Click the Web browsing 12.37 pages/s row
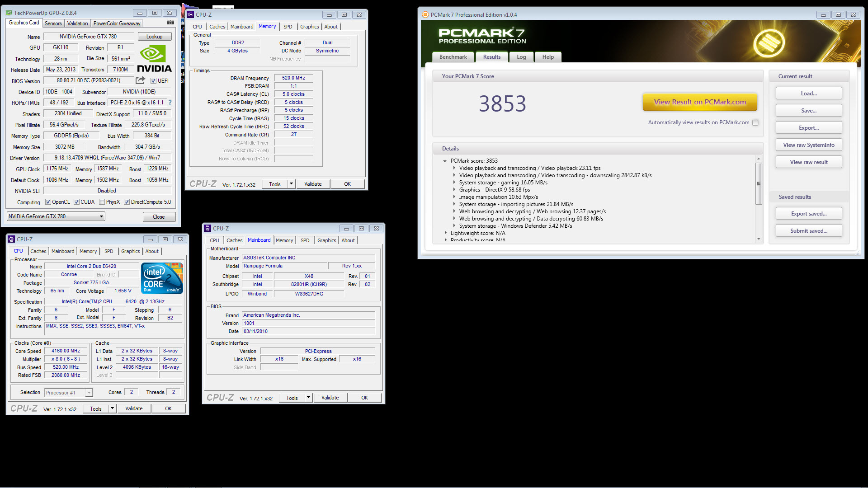868x488 pixels. pos(532,211)
